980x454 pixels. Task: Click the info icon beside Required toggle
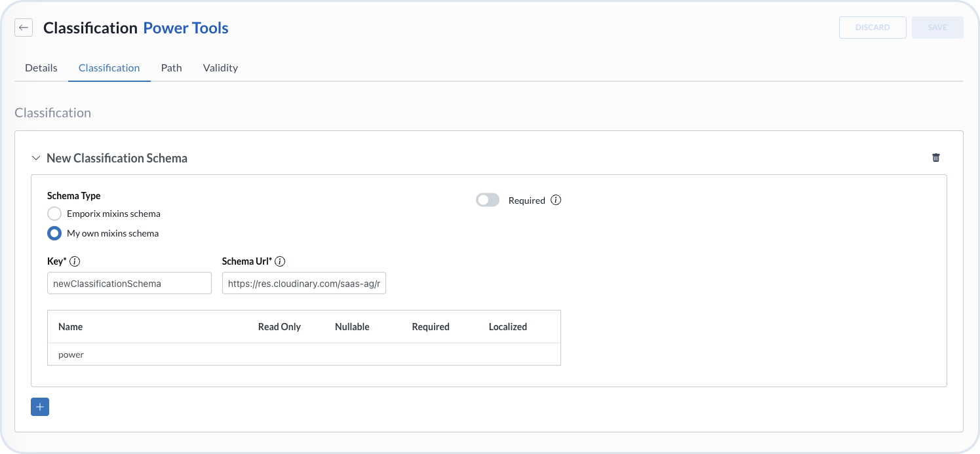[556, 200]
